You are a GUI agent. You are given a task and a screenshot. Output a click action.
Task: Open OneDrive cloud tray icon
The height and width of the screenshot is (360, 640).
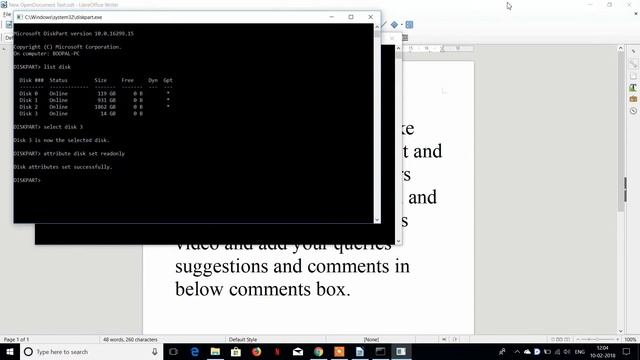tap(527, 351)
